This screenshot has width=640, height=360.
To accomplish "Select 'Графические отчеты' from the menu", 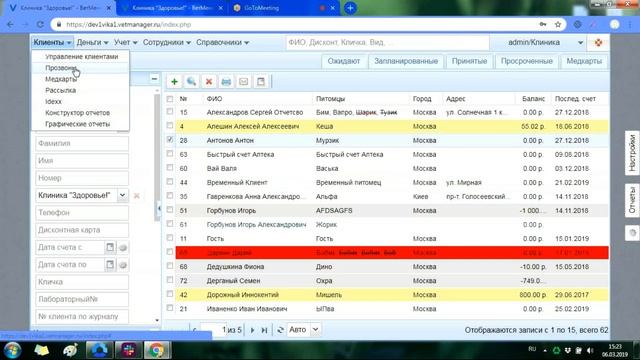I will click(78, 124).
